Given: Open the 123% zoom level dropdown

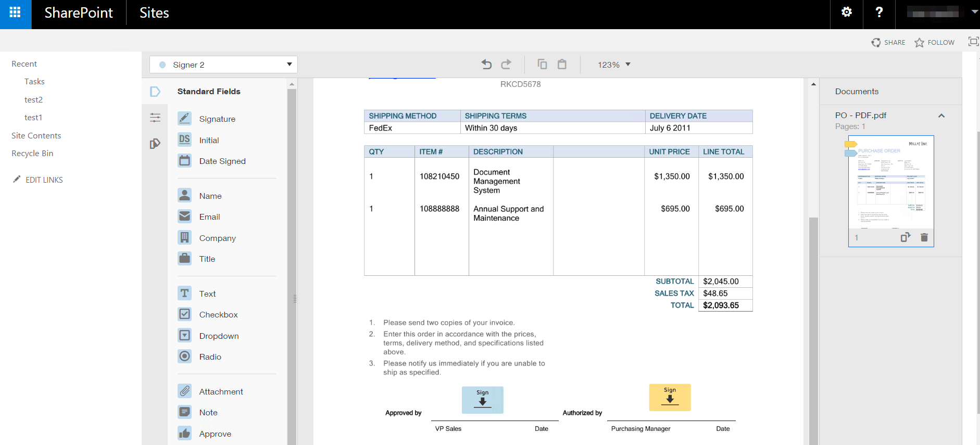Looking at the screenshot, I should (x=614, y=65).
